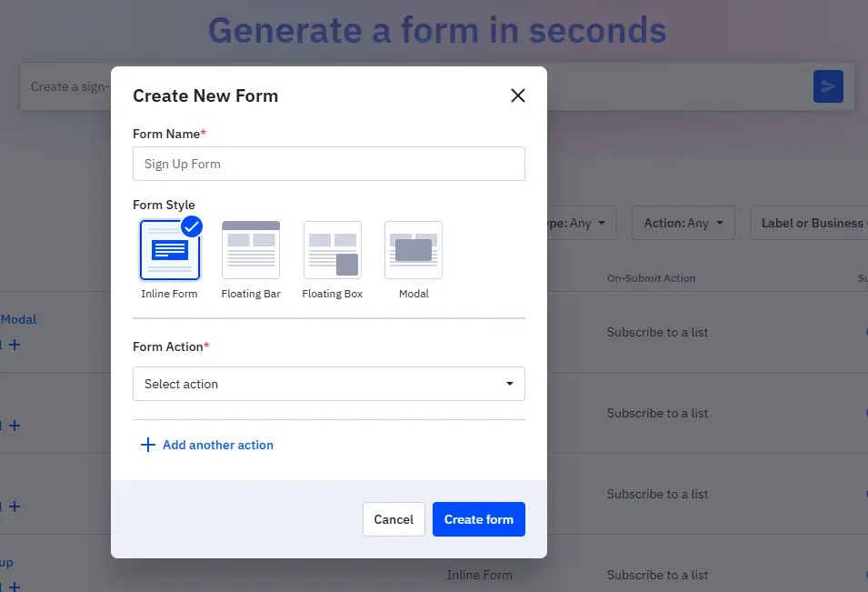This screenshot has height=592, width=868.
Task: Open the Select action dropdown
Action: tap(329, 384)
